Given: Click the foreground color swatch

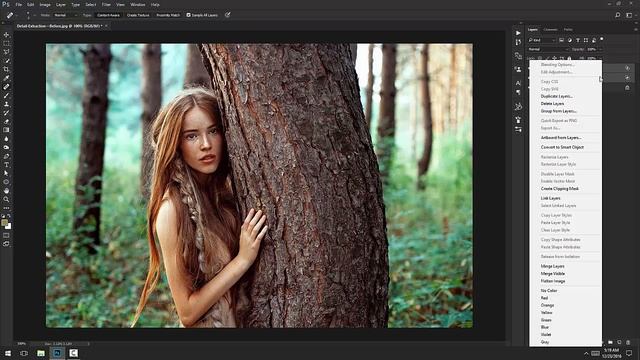Looking at the screenshot, I should tap(4, 222).
